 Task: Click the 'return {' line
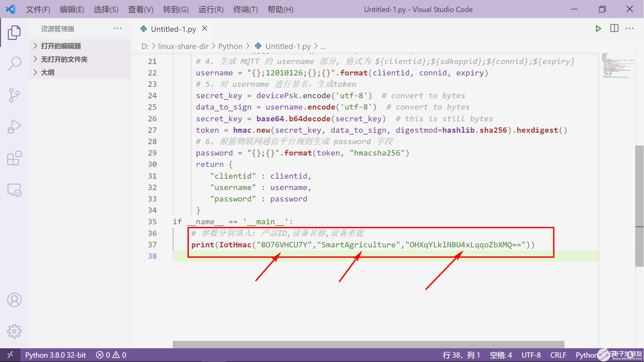[x=214, y=164]
